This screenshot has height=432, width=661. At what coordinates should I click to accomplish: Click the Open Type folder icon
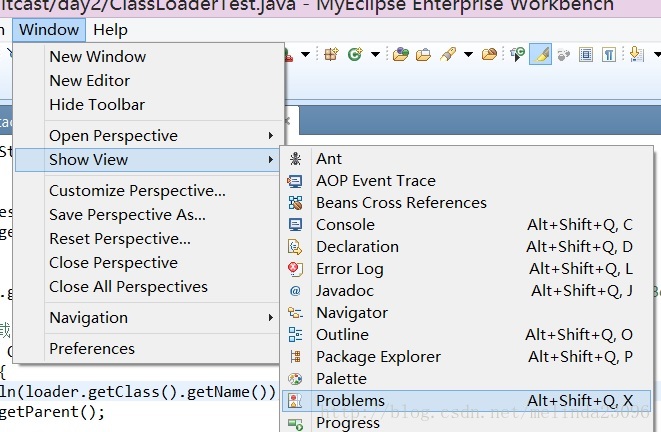click(x=400, y=54)
